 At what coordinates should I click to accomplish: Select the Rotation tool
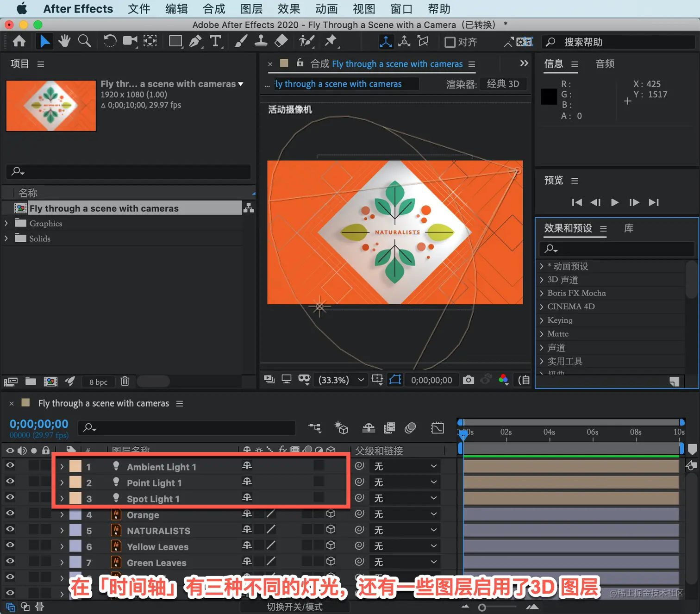(110, 42)
